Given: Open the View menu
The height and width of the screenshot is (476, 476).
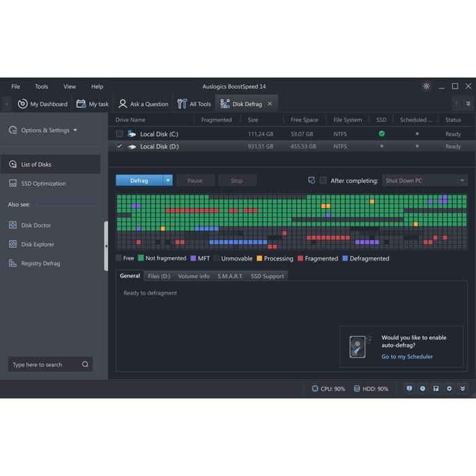Looking at the screenshot, I should point(69,86).
